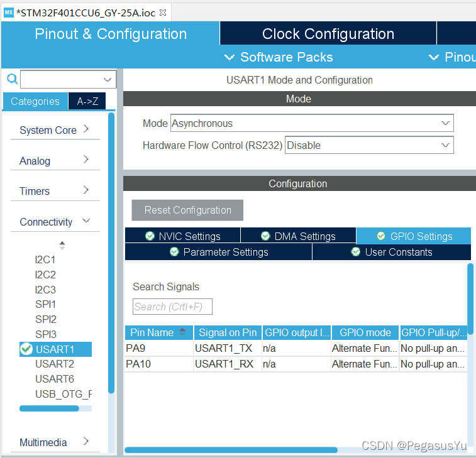
Task: Select USB_OTG_F in the Connectivity list
Action: (63, 394)
